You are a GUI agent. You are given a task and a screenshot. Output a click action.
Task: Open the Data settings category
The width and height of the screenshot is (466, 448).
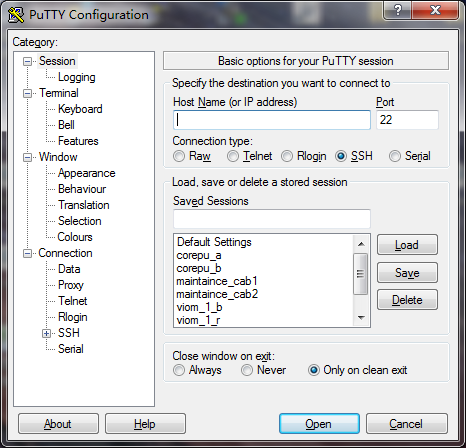(69, 269)
